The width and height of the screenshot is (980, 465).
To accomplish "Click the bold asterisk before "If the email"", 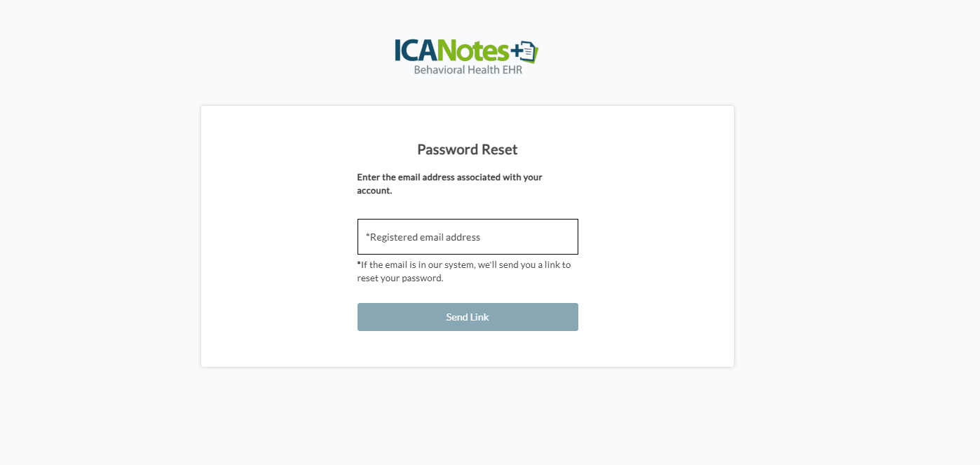I will 359,264.
